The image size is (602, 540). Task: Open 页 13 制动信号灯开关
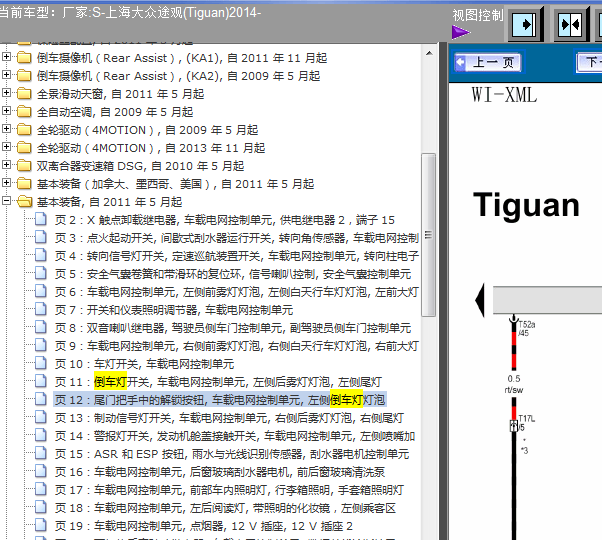229,418
